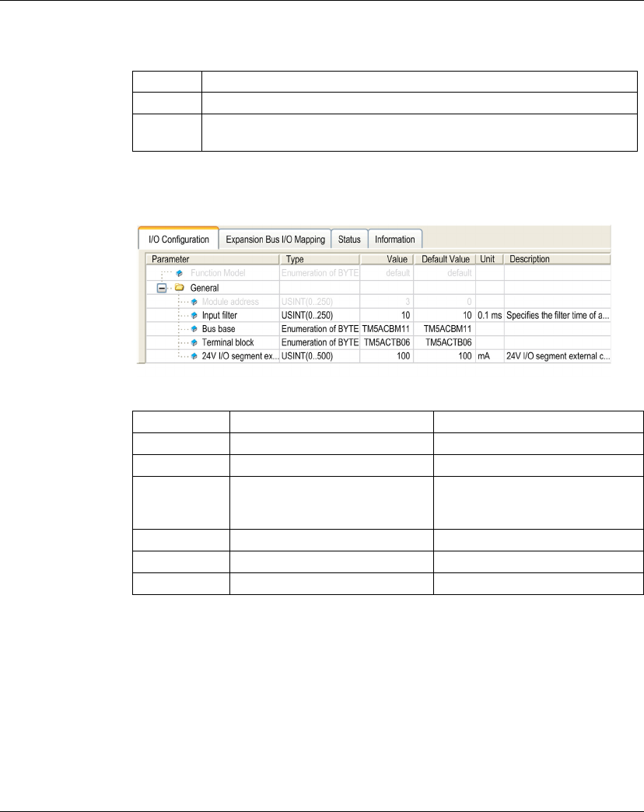
Task: Open the Information tab
Action: (395, 240)
